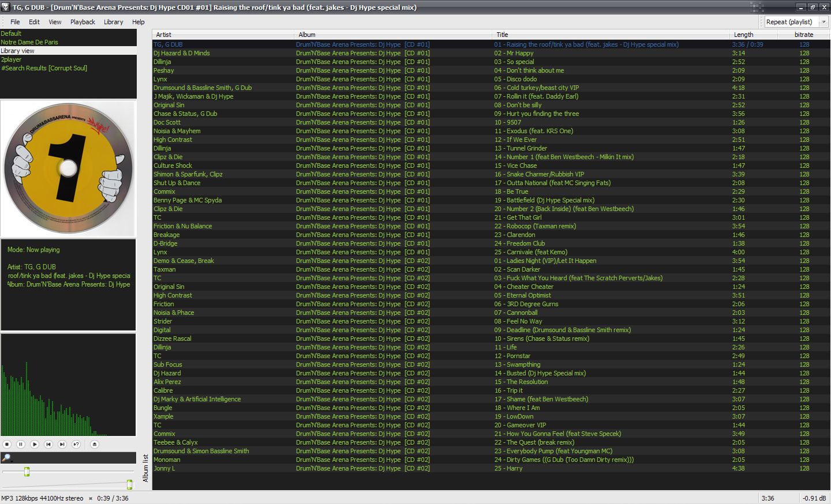Screen dimensions: 831x504
Task: Select track '04 - Cheater Cheater'
Action: pyautogui.click(x=523, y=287)
